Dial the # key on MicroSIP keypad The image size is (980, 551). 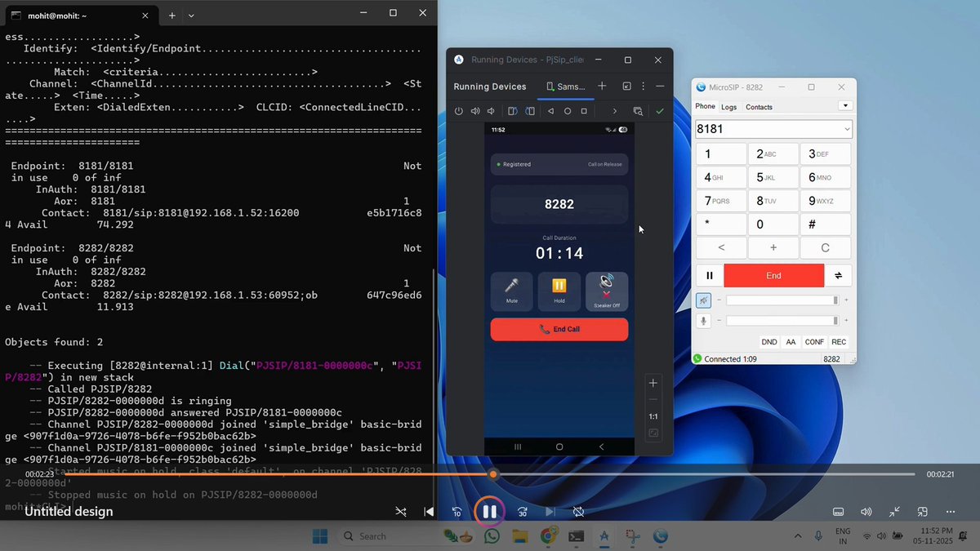pyautogui.click(x=826, y=224)
